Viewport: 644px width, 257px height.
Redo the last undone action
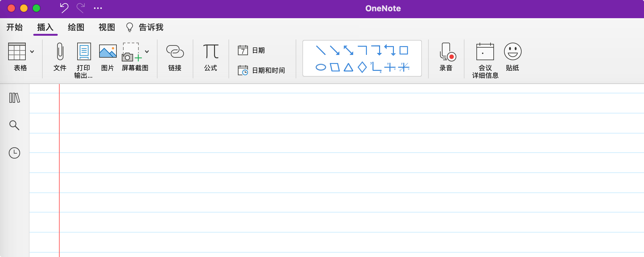click(81, 8)
